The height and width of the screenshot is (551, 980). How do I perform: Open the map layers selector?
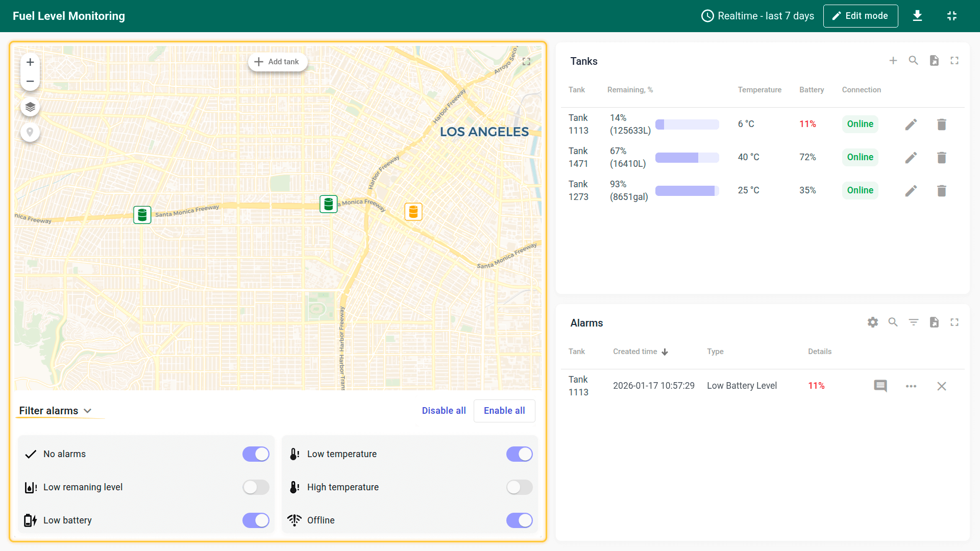pos(30,107)
